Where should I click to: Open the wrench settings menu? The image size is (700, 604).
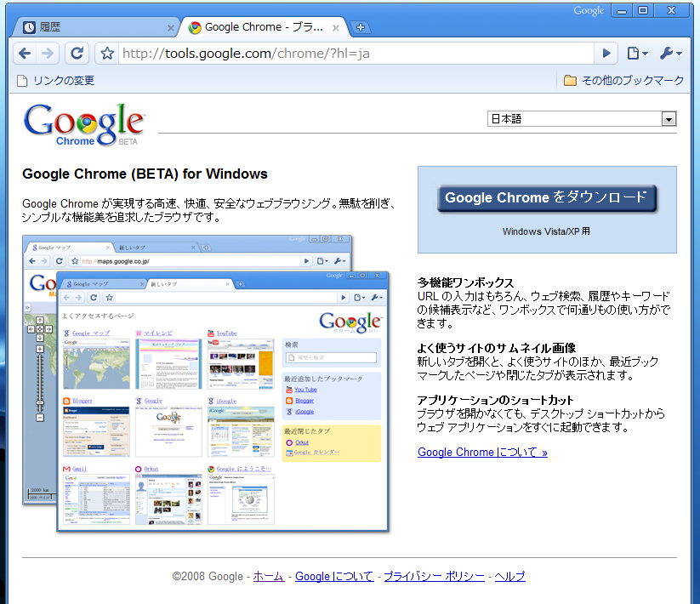tap(670, 54)
